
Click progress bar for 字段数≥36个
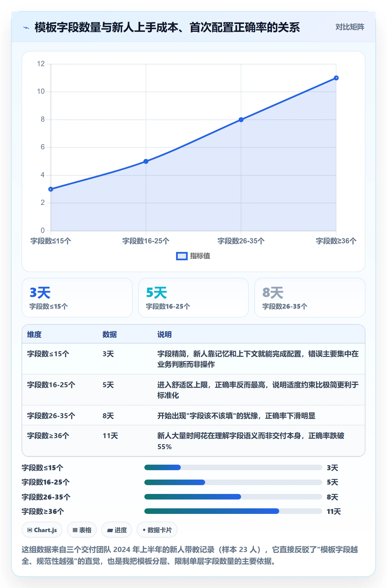(x=233, y=511)
